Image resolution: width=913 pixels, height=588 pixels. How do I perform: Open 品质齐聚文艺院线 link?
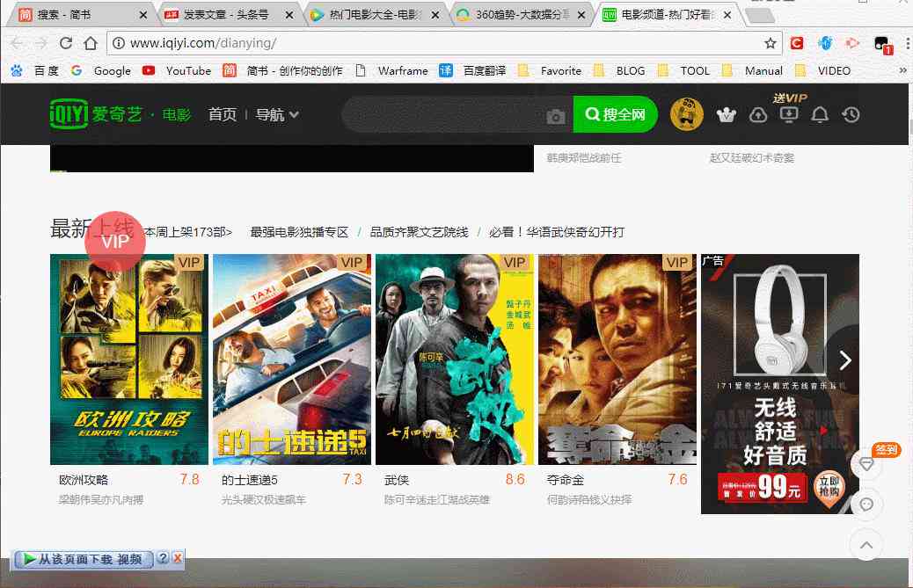click(420, 232)
